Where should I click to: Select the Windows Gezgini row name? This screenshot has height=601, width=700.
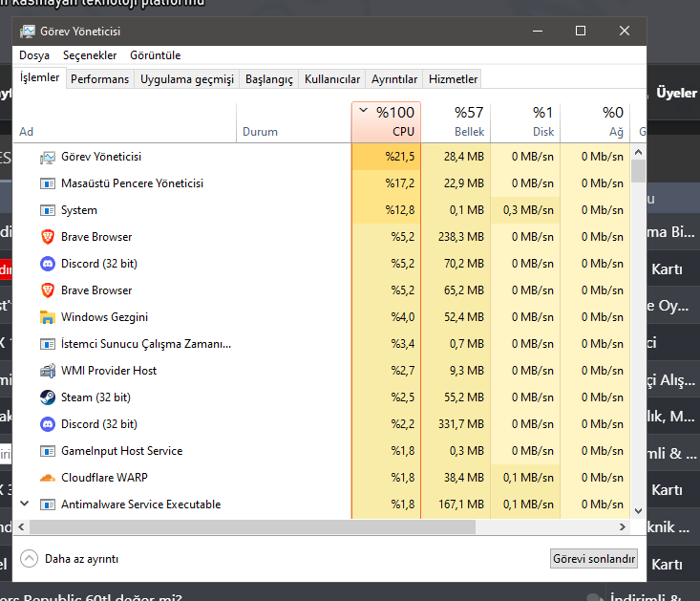tap(104, 317)
